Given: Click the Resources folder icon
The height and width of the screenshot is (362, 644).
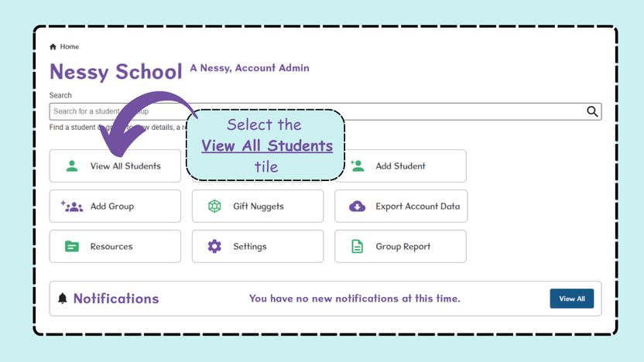Looking at the screenshot, I should [x=72, y=246].
